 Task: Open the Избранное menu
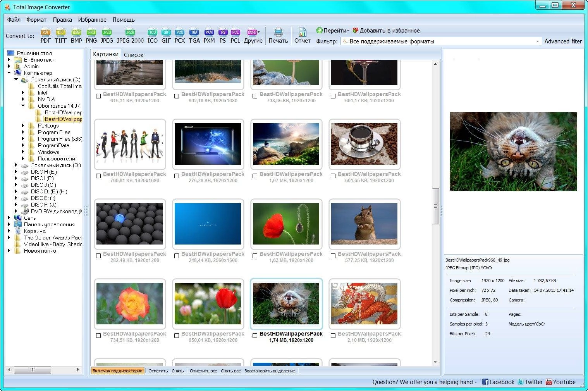[x=92, y=19]
